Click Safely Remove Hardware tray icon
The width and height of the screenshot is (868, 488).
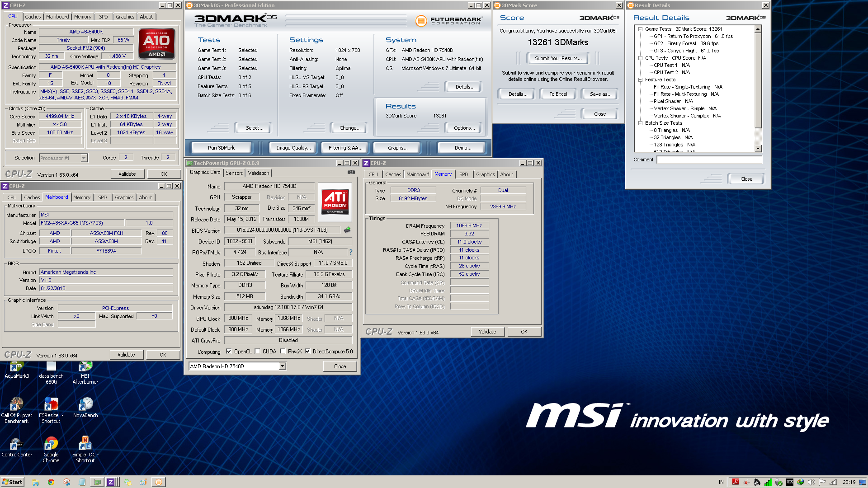point(779,482)
